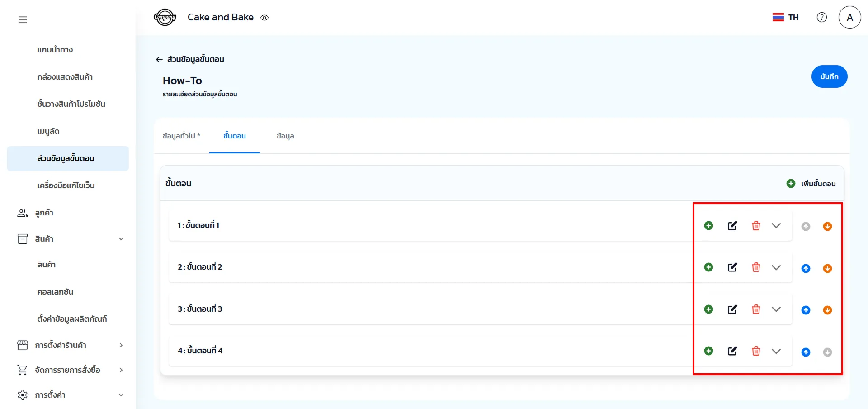Edit step 2 using the pencil icon
The image size is (868, 409).
[x=732, y=267]
